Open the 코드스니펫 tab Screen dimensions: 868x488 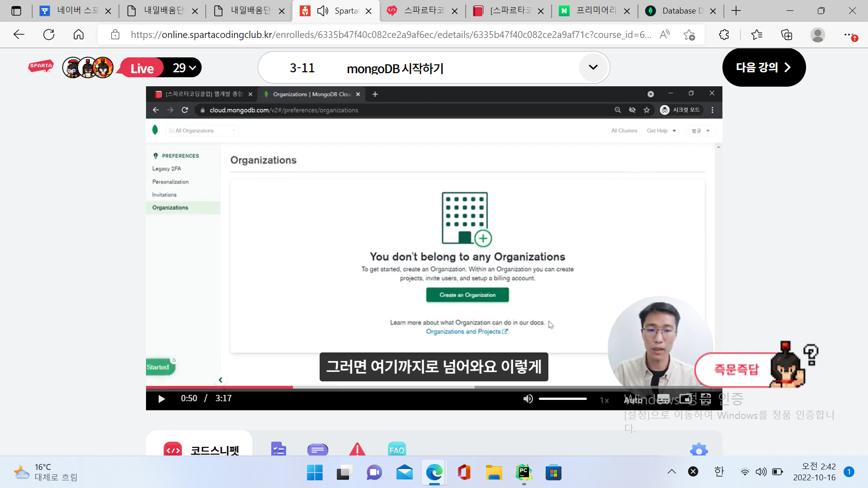pyautogui.click(x=201, y=450)
